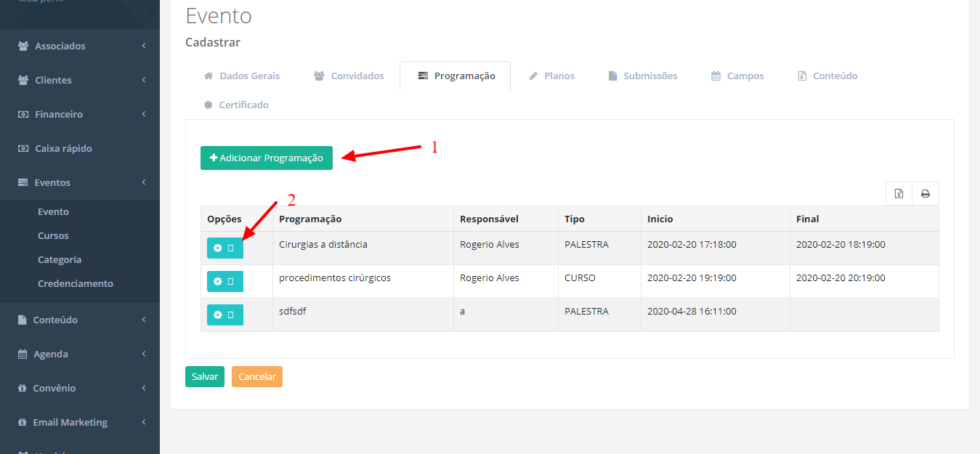Collapse the Eventos sidebar menu
The image size is (980, 454).
pos(80,182)
